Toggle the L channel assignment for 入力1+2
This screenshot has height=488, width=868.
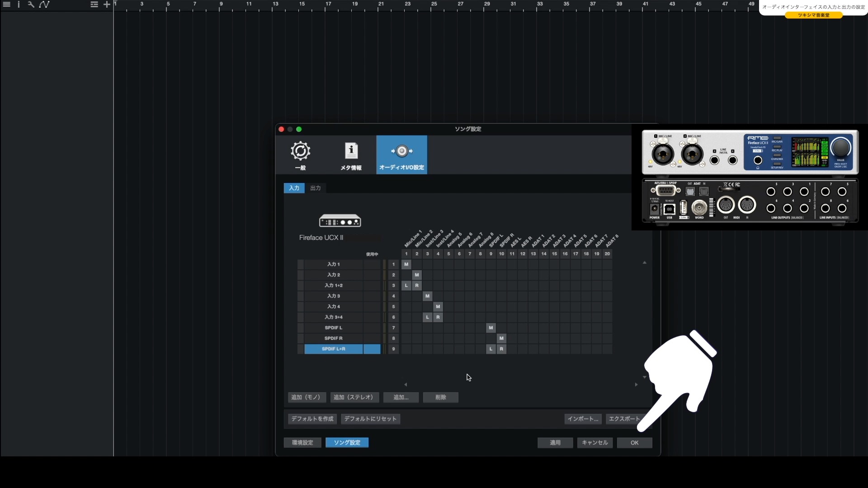[x=406, y=285]
